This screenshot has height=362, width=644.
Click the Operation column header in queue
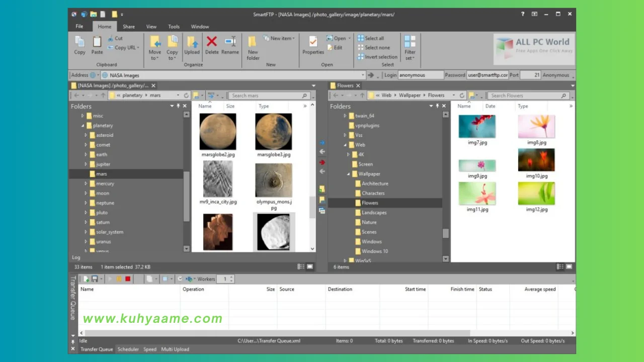pyautogui.click(x=204, y=289)
